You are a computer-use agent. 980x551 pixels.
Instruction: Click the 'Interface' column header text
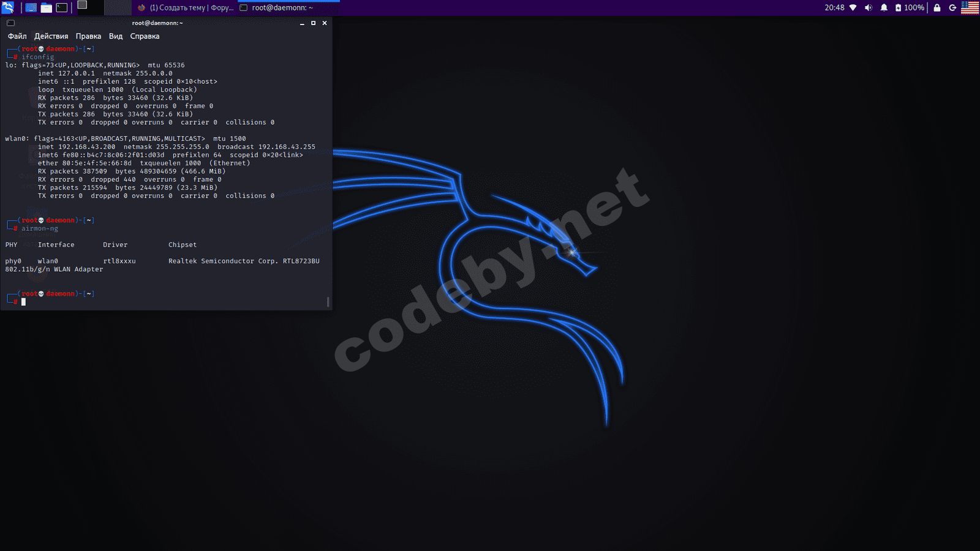(56, 245)
